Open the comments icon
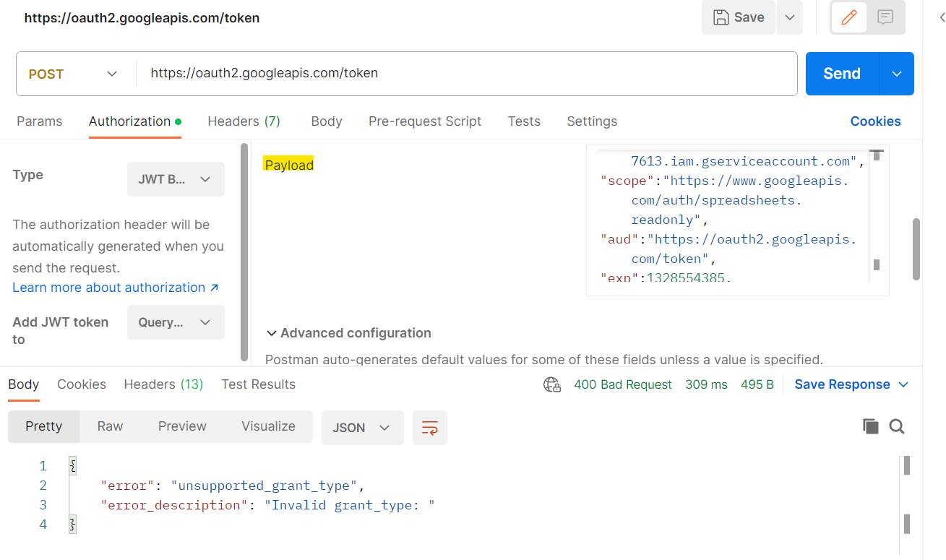946x560 pixels. 885,17
